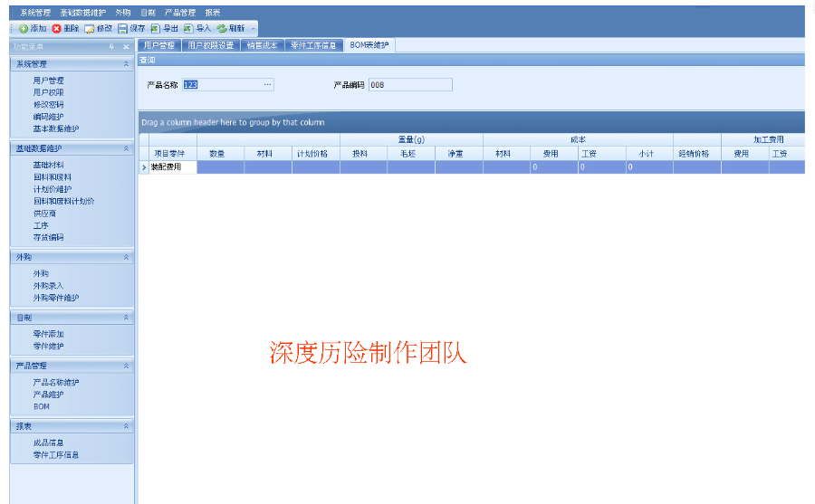The width and height of the screenshot is (815, 504).
Task: Open 产品维护 in the sidebar
Action: click(48, 395)
